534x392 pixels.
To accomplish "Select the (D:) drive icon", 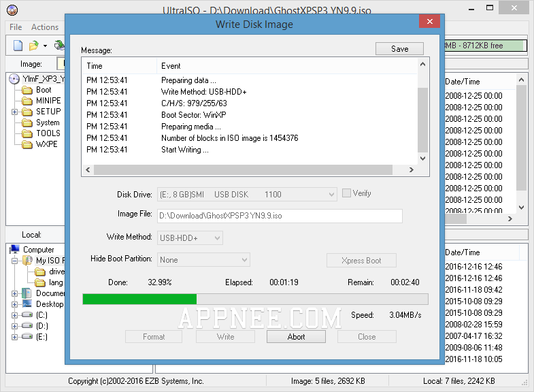I will 27,326.
